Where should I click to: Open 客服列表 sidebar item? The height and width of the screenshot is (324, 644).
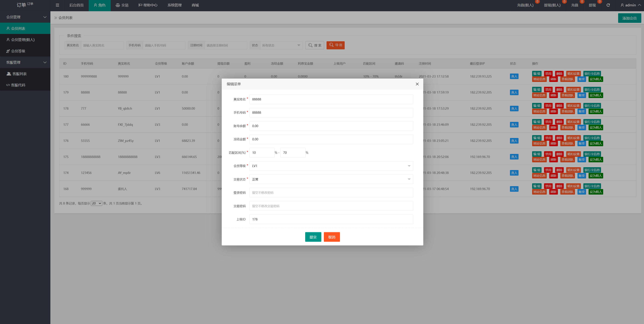[25, 74]
